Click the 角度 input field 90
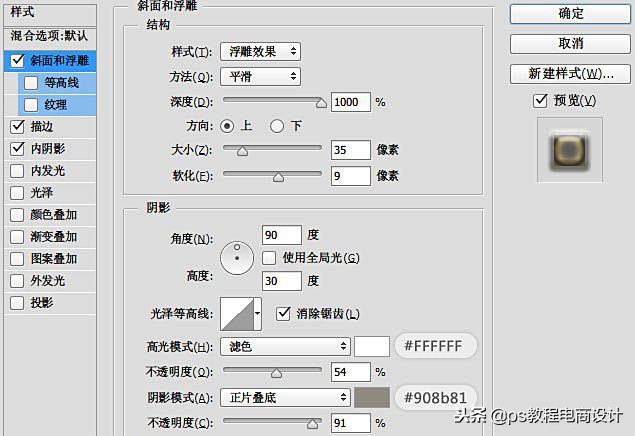The image size is (635, 436). coord(282,235)
